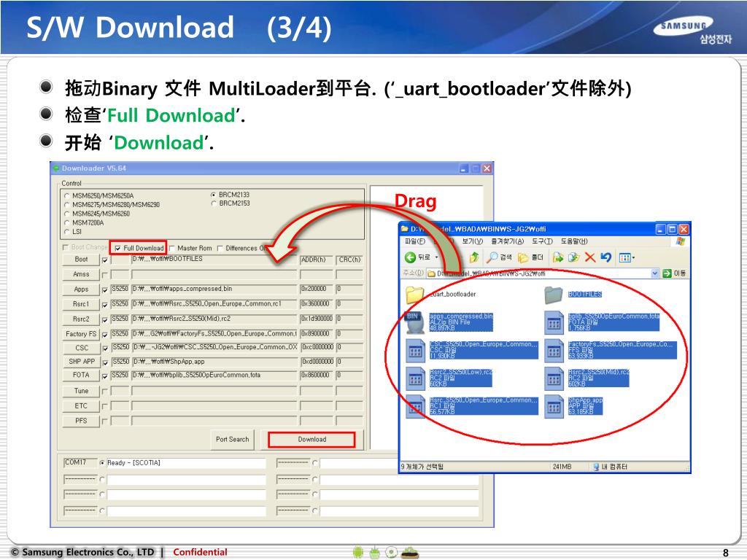Click the PFS button
747x560 pixels.
click(81, 421)
